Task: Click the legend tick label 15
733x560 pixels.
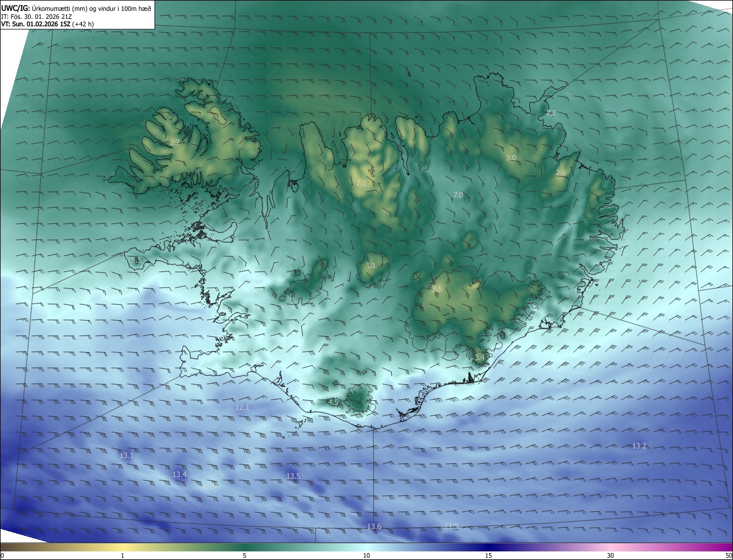Action: (488, 555)
